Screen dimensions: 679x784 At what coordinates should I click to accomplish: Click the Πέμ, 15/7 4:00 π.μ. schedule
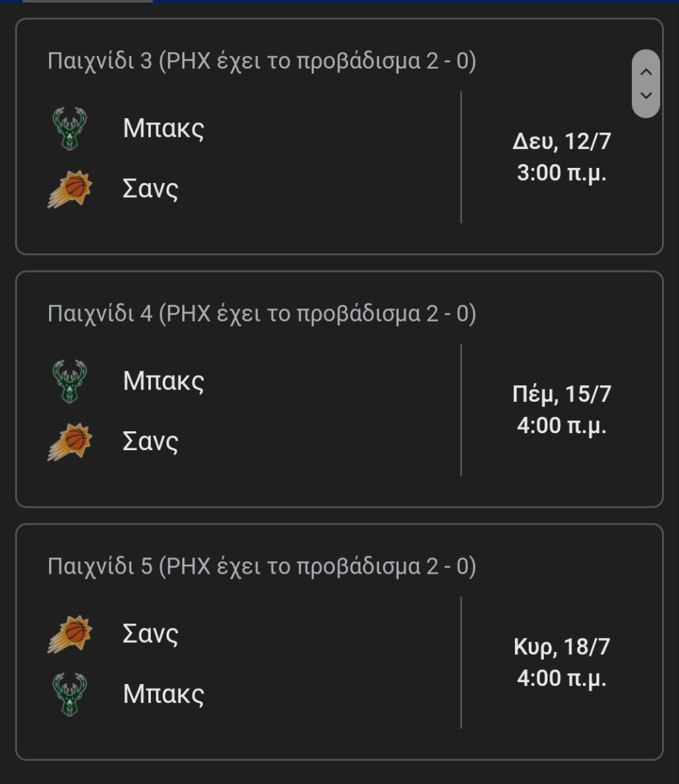tap(562, 410)
